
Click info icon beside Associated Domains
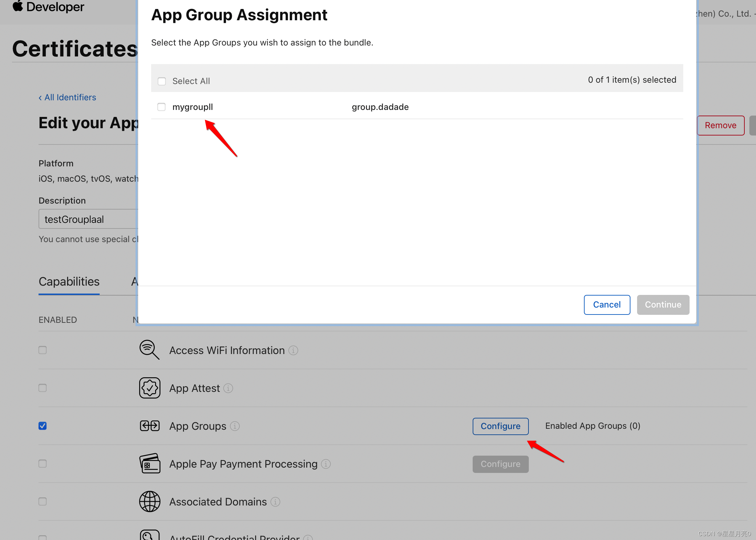275,501
